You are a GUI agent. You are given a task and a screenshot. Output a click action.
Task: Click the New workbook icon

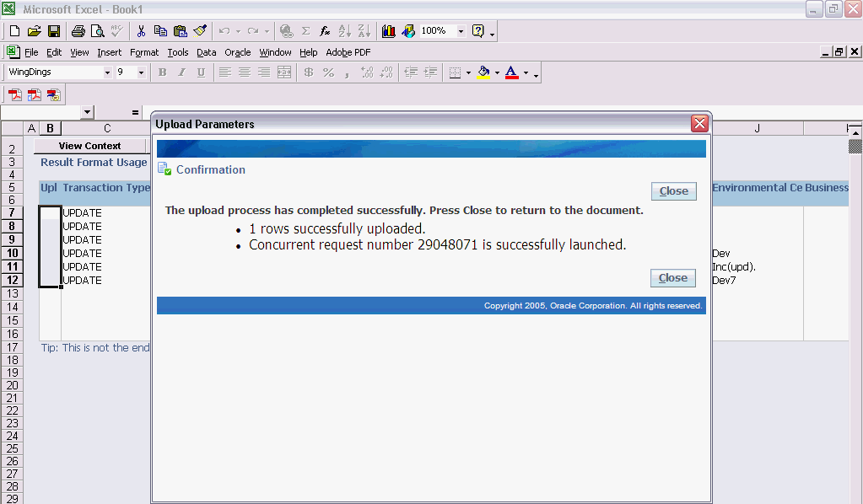15,31
